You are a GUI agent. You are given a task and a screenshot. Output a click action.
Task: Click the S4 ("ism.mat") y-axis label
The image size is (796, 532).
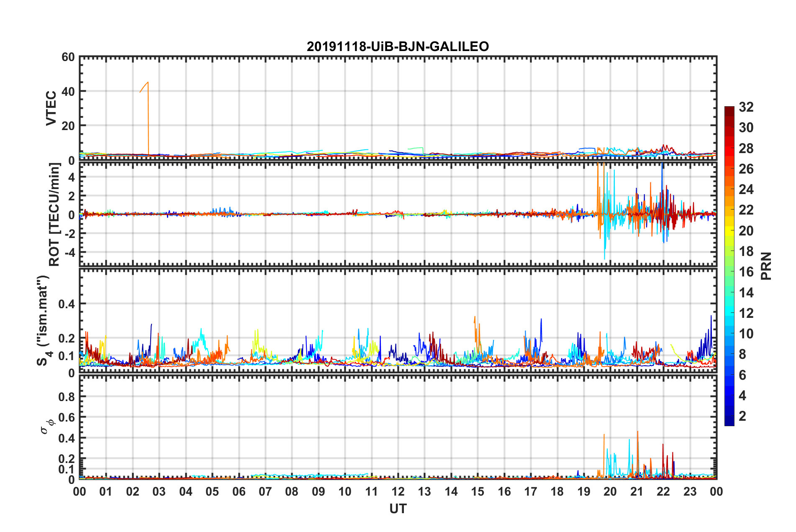point(43,320)
